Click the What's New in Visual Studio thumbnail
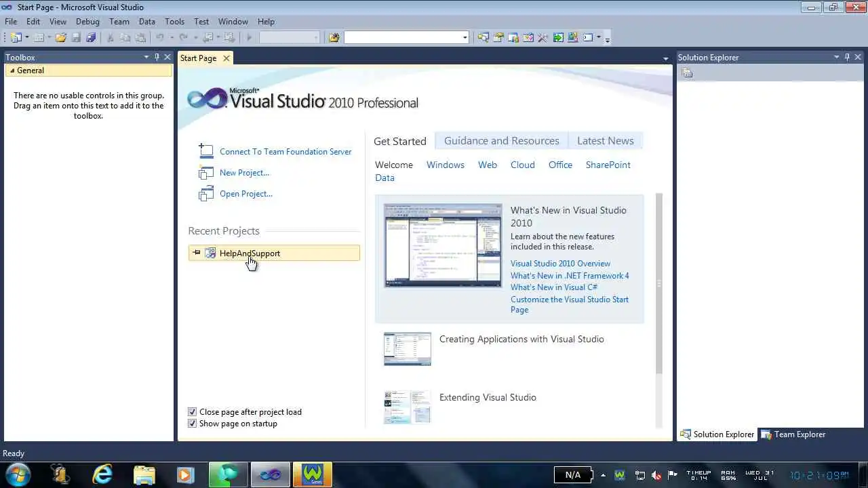The image size is (868, 488). 443,245
